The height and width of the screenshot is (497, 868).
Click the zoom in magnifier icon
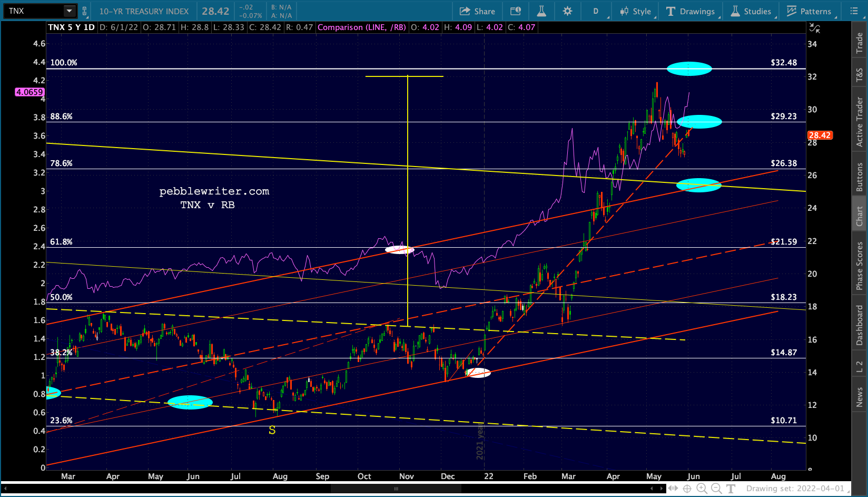point(702,489)
